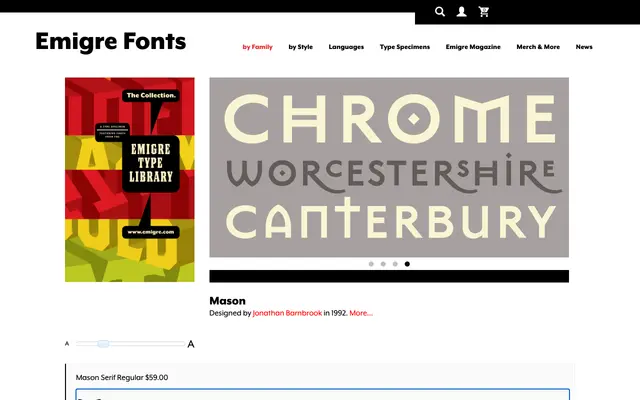Click the large A size icon

pyautogui.click(x=191, y=344)
